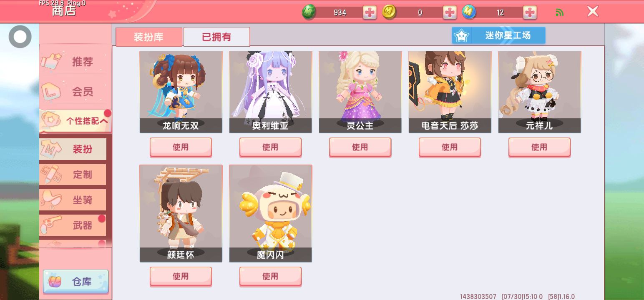Tap the green WiFi signal icon

pyautogui.click(x=560, y=12)
